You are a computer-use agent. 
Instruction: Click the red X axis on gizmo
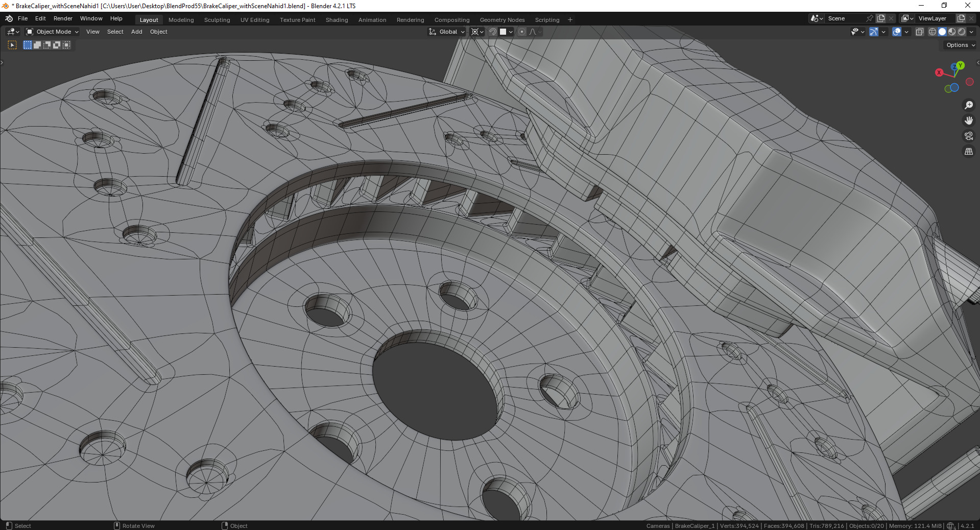click(939, 73)
